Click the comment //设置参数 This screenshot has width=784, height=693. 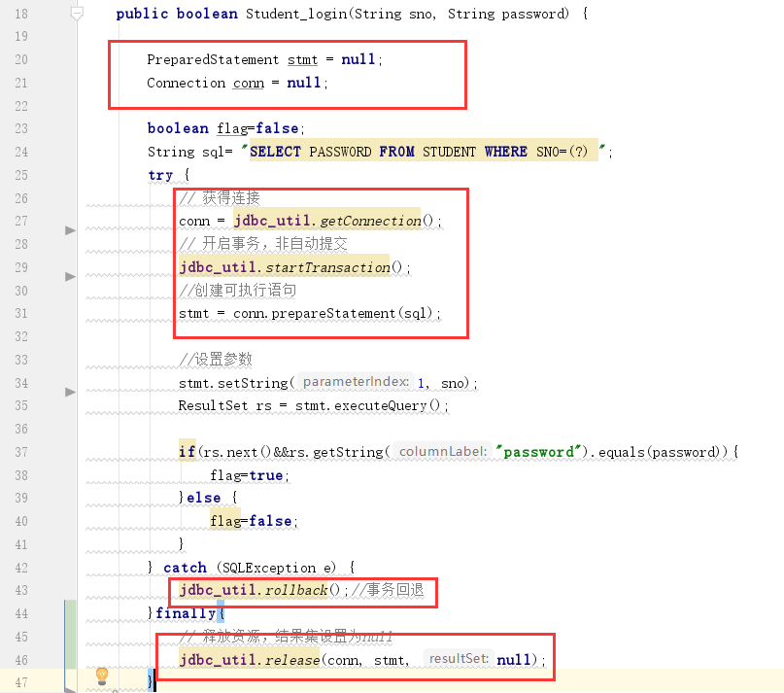pyautogui.click(x=216, y=360)
